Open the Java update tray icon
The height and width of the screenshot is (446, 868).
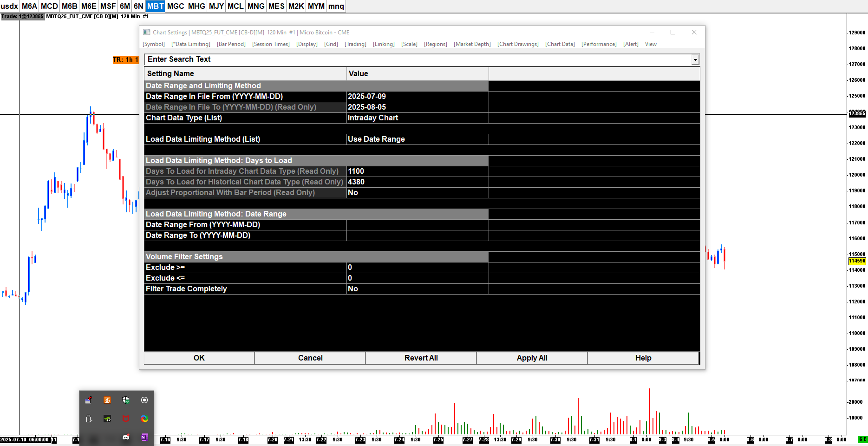pos(107,400)
